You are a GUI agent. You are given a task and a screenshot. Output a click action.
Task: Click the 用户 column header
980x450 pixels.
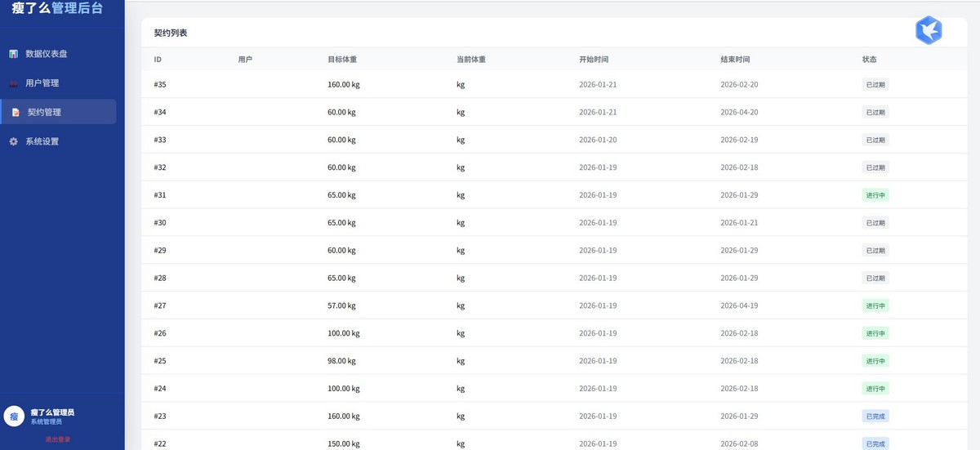point(245,60)
